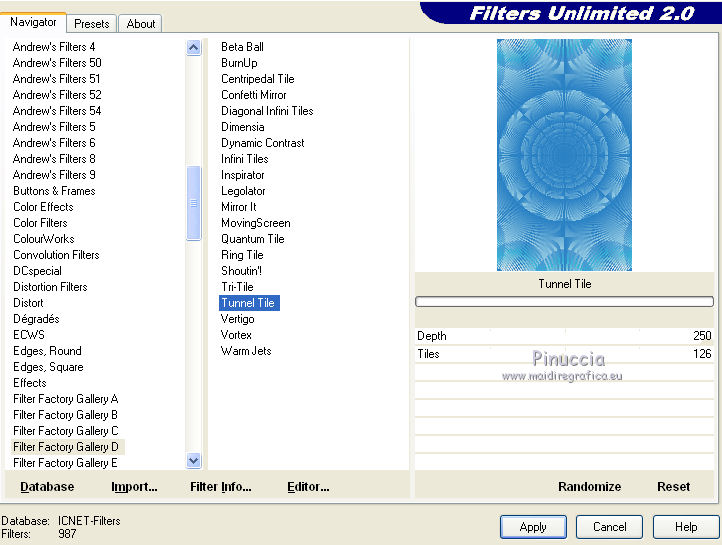Select Andrew's Filters 5 category
722x545 pixels.
[54, 127]
